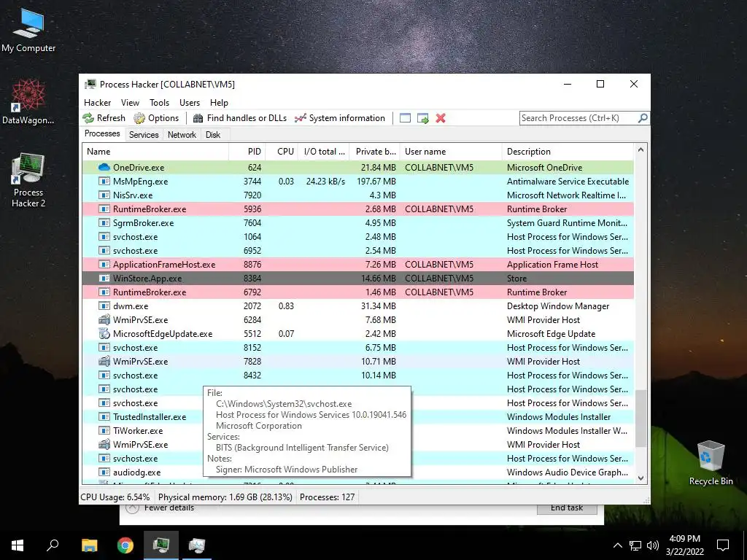
Task: Click CPU Usage in the status bar
Action: pyautogui.click(x=115, y=497)
